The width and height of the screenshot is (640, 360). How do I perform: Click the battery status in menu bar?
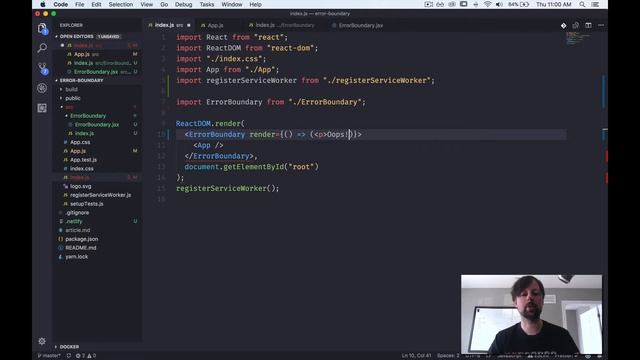point(518,4)
